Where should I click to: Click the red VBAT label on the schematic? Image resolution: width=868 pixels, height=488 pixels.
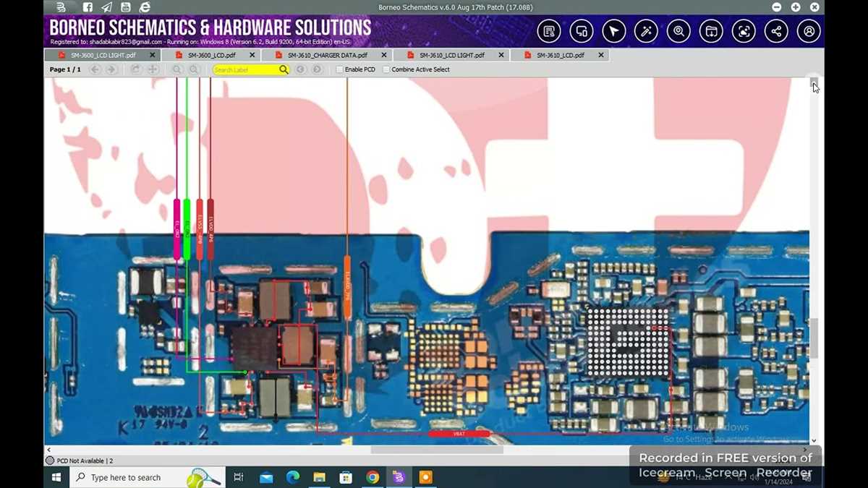(459, 434)
